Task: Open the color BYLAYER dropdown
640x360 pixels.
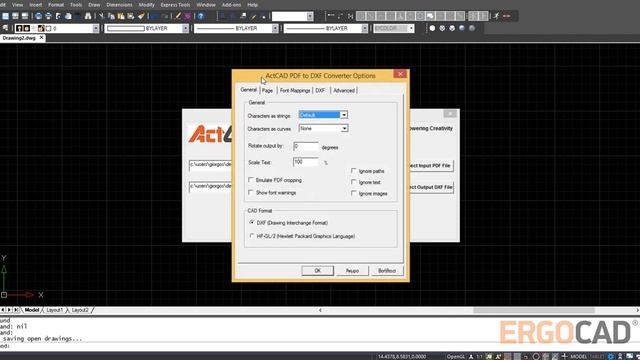Action: [x=185, y=28]
